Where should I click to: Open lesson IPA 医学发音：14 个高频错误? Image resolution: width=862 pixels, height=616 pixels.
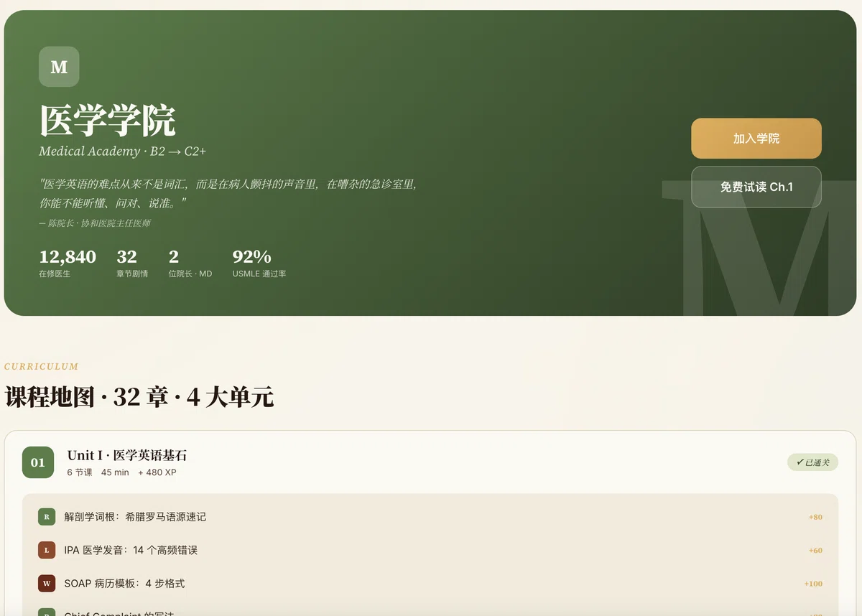click(x=430, y=550)
